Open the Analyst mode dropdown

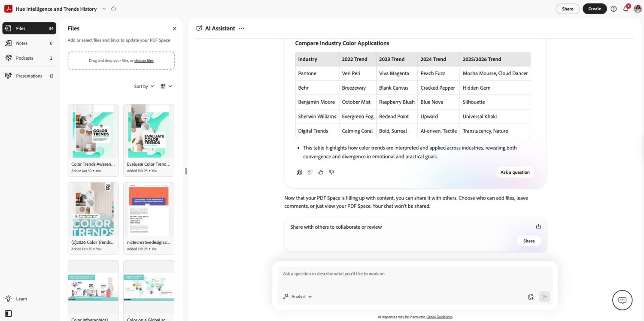pos(298,297)
